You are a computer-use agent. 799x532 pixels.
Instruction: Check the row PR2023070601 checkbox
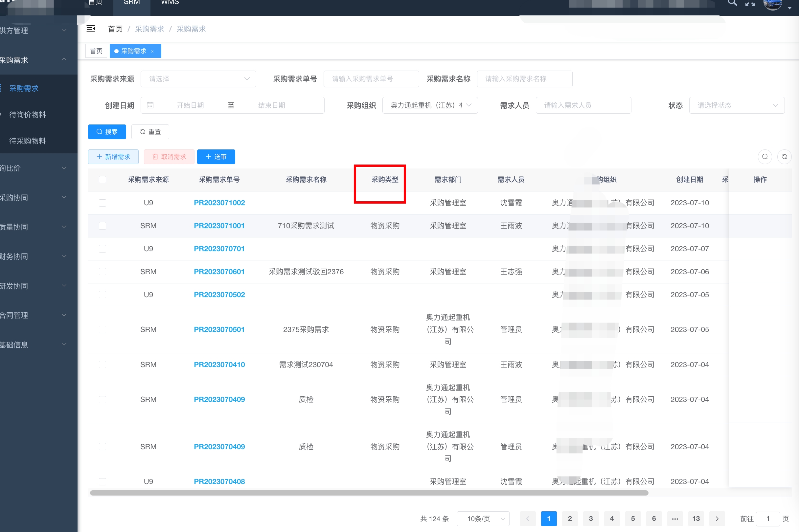[103, 272]
